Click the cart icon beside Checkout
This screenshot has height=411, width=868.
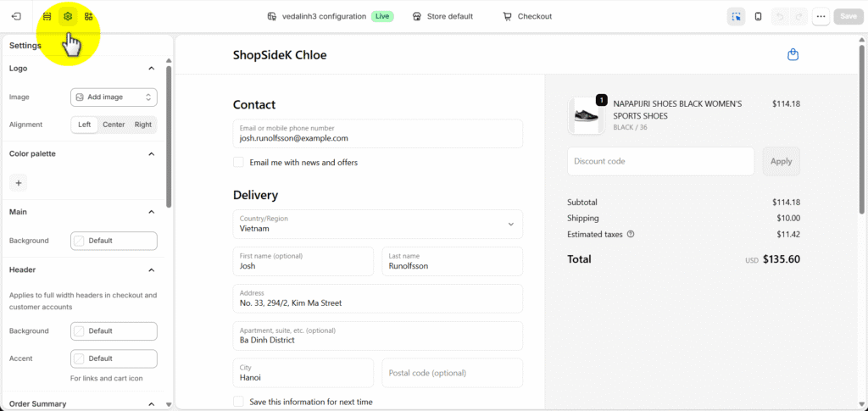[x=507, y=17]
